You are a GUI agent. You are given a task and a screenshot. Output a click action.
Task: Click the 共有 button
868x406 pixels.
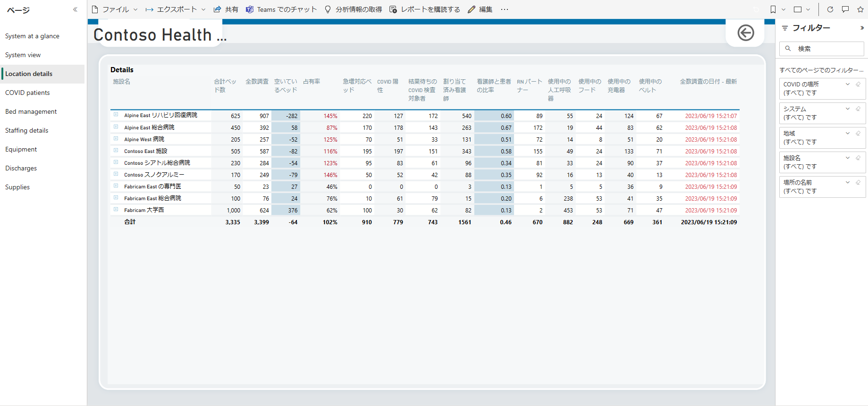pyautogui.click(x=226, y=9)
